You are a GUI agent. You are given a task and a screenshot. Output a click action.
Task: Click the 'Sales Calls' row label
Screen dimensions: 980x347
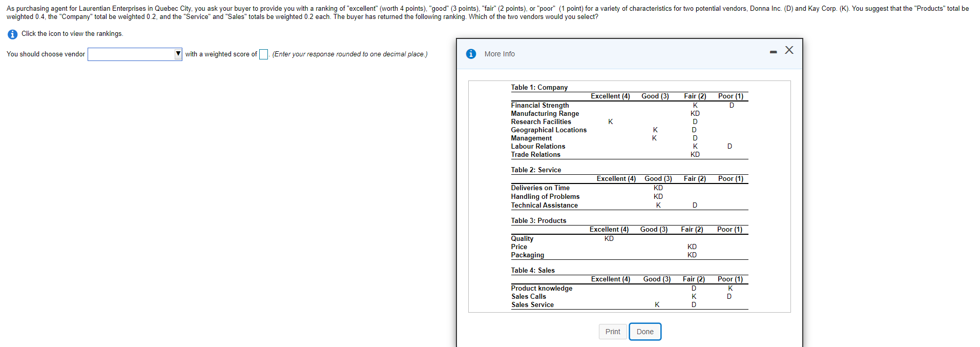[529, 297]
